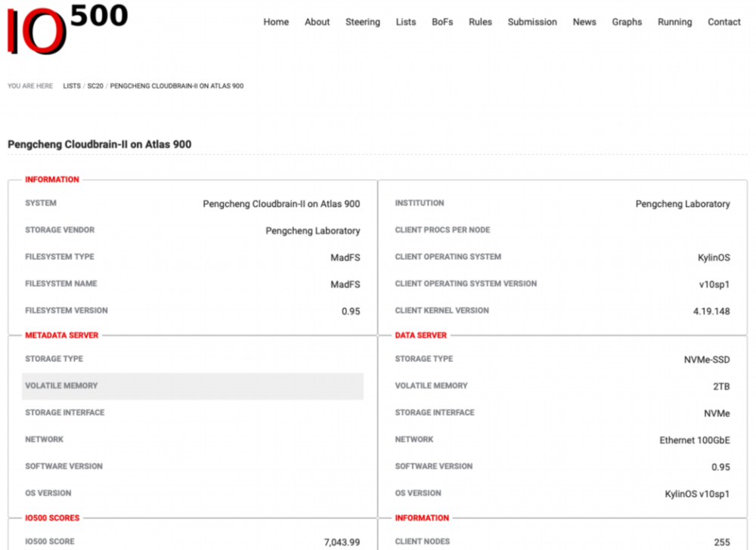756x550 pixels.
Task: Click the Pengcheng Cloudbrain-II breadcrumb entry
Action: click(177, 86)
